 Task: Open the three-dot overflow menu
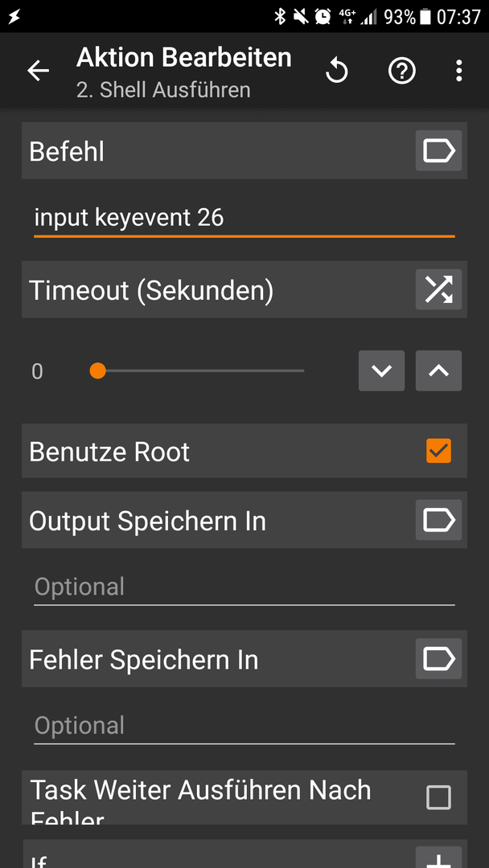[x=458, y=71]
